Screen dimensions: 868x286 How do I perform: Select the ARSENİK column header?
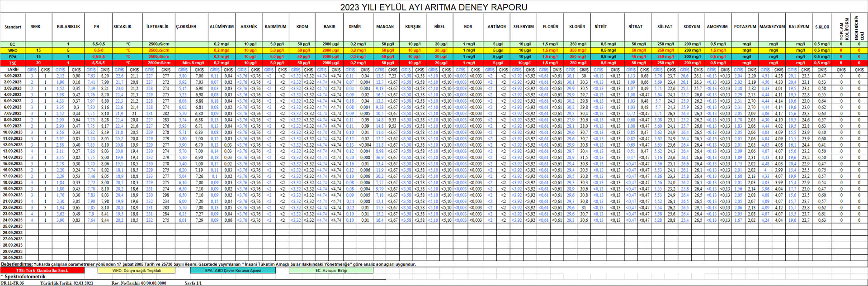pyautogui.click(x=249, y=27)
